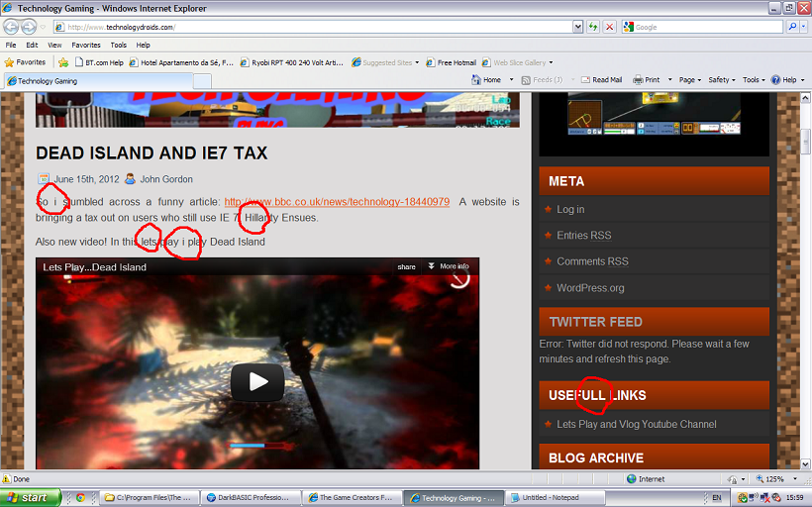Expand the search provider dropdown arrow
This screenshot has height=507, width=812.
point(804,27)
